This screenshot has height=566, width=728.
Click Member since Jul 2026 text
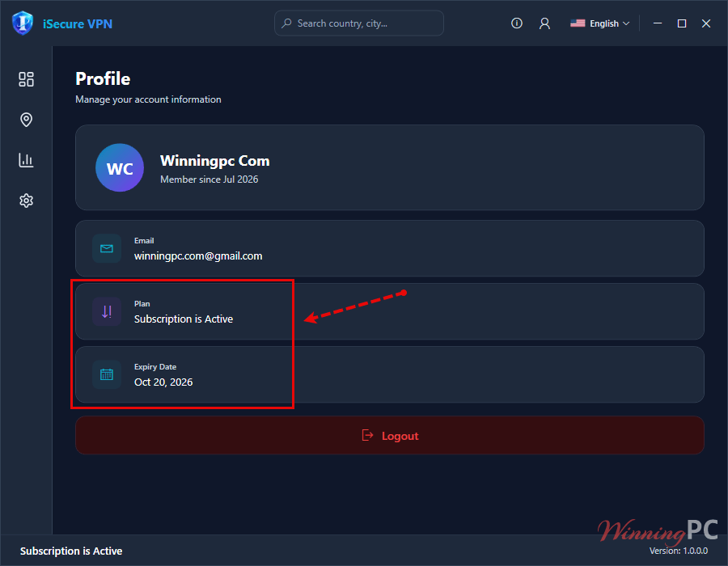tap(210, 180)
